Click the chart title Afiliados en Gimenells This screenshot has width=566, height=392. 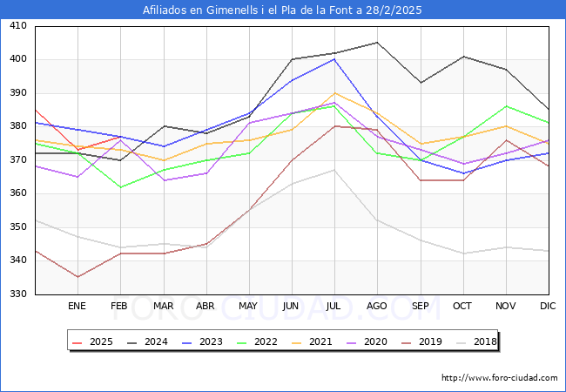(x=282, y=10)
